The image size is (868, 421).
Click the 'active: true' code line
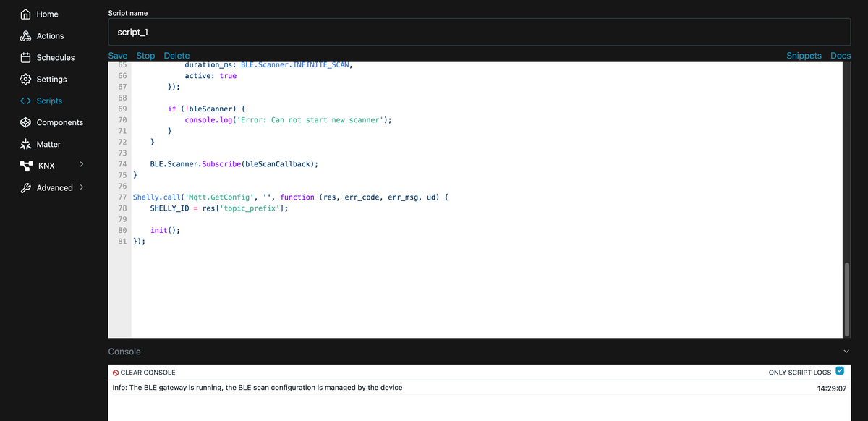pos(210,76)
